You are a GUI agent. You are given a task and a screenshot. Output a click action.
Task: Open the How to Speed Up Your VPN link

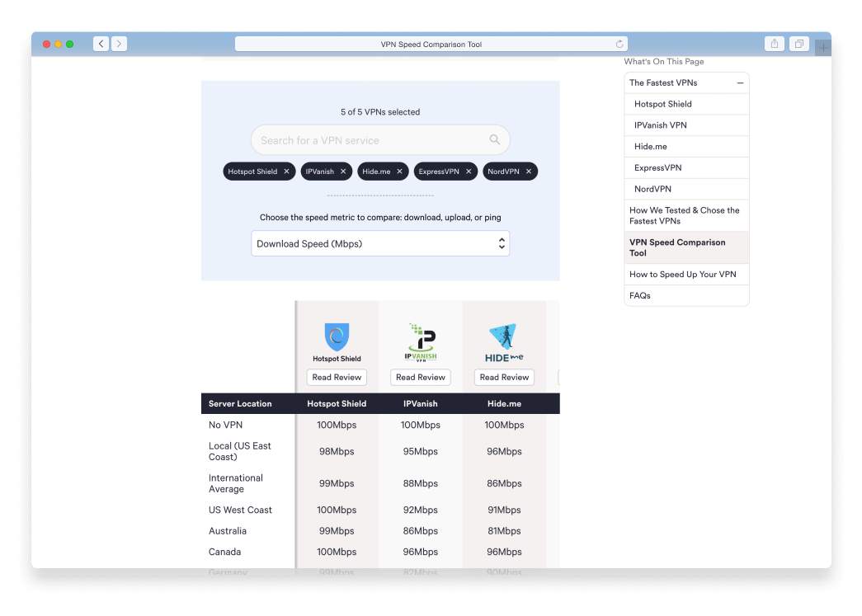[683, 274]
